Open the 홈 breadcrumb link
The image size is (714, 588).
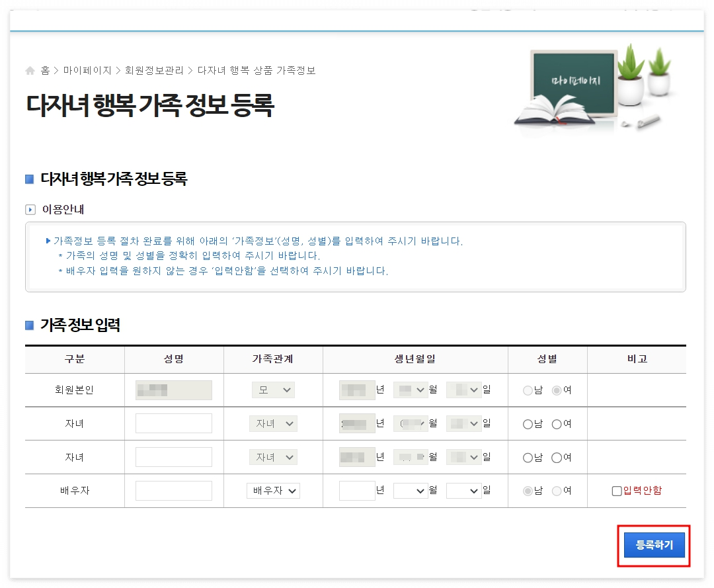tap(45, 70)
